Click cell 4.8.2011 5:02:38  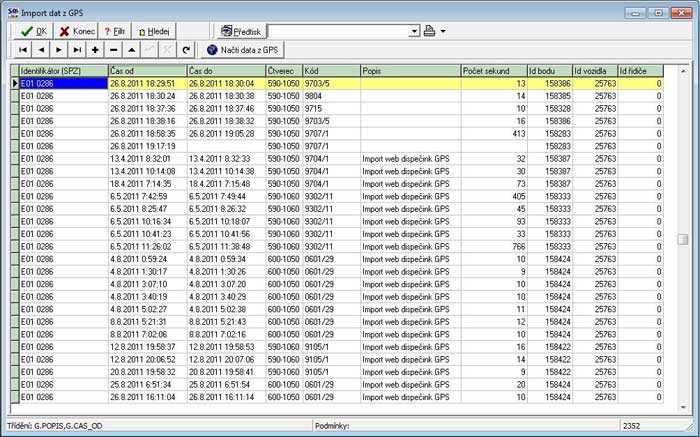tap(226, 309)
